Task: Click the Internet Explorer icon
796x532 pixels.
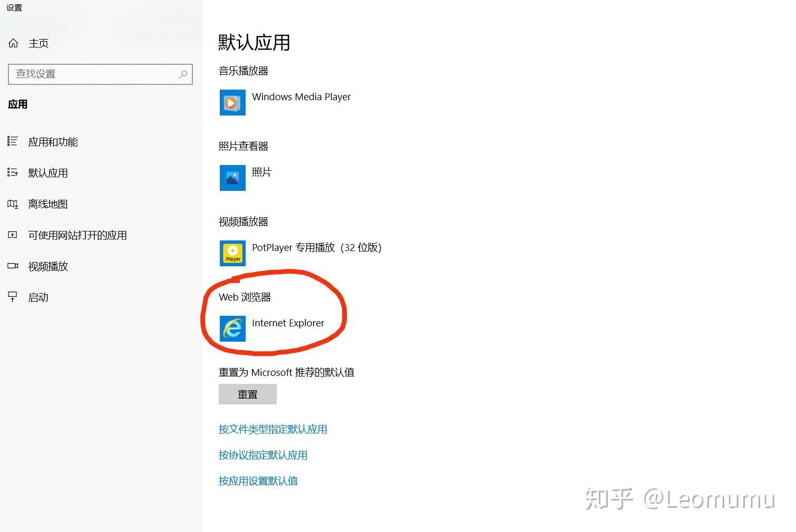Action: 232,328
